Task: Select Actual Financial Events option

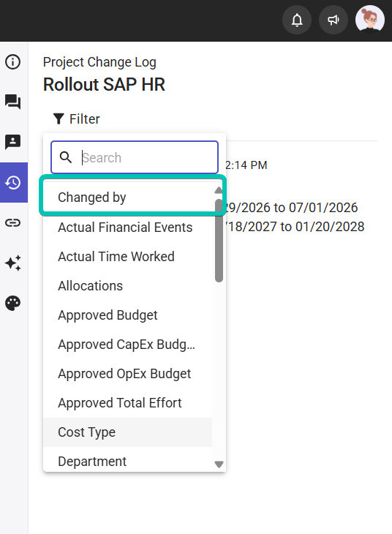Action: tap(128, 227)
